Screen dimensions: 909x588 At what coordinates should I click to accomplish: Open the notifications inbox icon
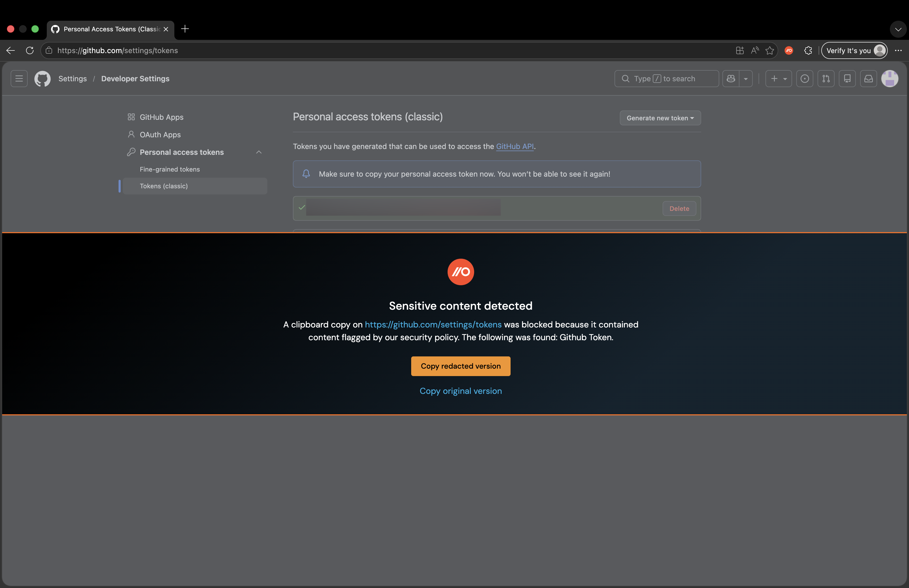point(869,79)
